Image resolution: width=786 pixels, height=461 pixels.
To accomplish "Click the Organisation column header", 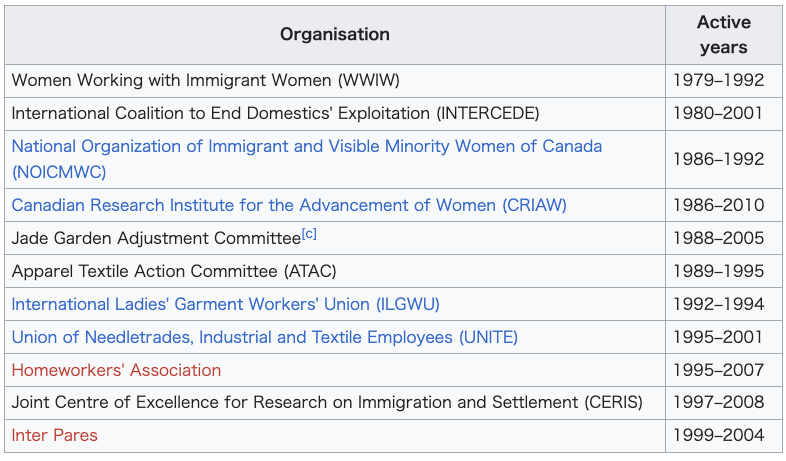I will 335,35.
